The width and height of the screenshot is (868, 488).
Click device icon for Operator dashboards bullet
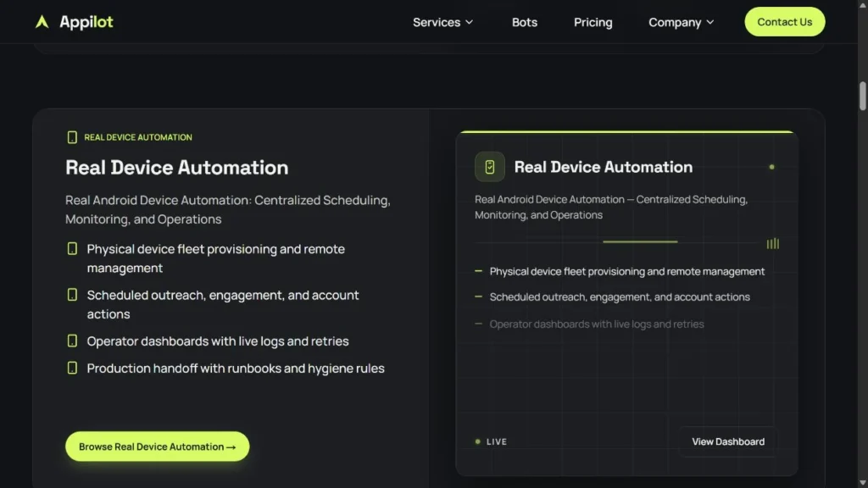click(72, 341)
